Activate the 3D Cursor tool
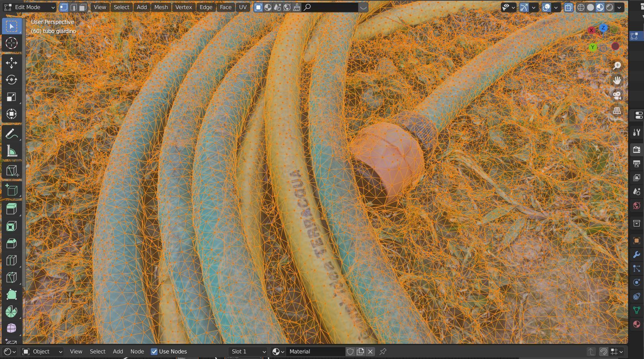Viewport: 644px width, 359px height. [12, 43]
